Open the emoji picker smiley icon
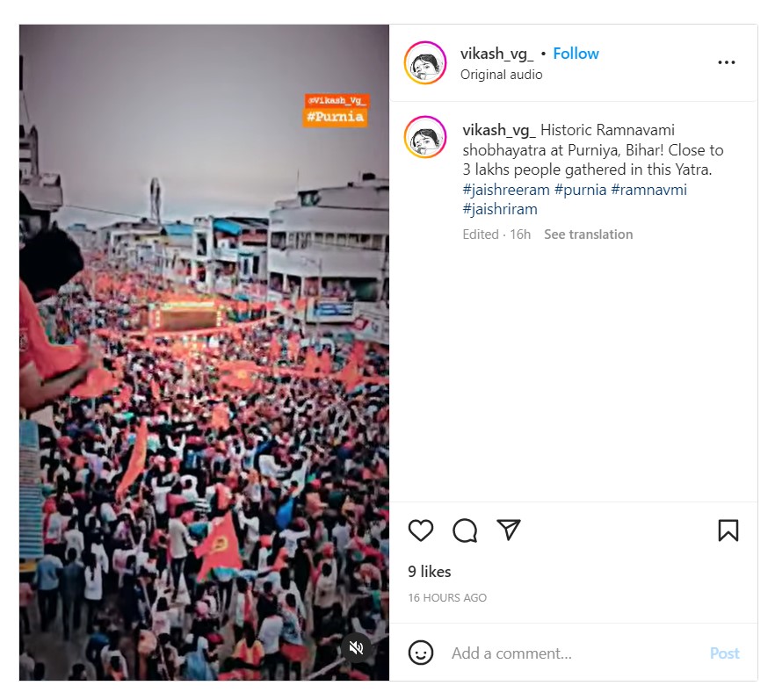Screen dimensions: 775x700 click(421, 653)
